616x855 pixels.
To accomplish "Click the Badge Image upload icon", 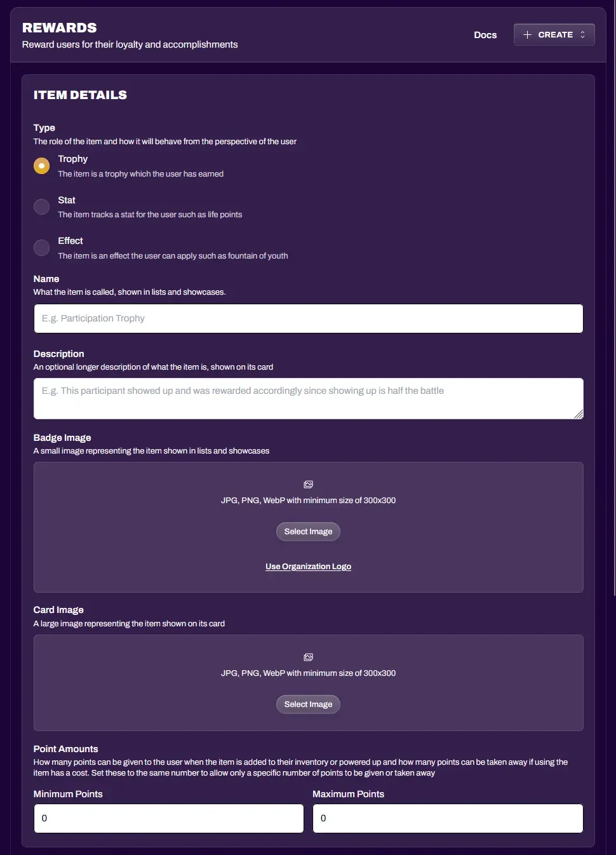I will (x=308, y=485).
